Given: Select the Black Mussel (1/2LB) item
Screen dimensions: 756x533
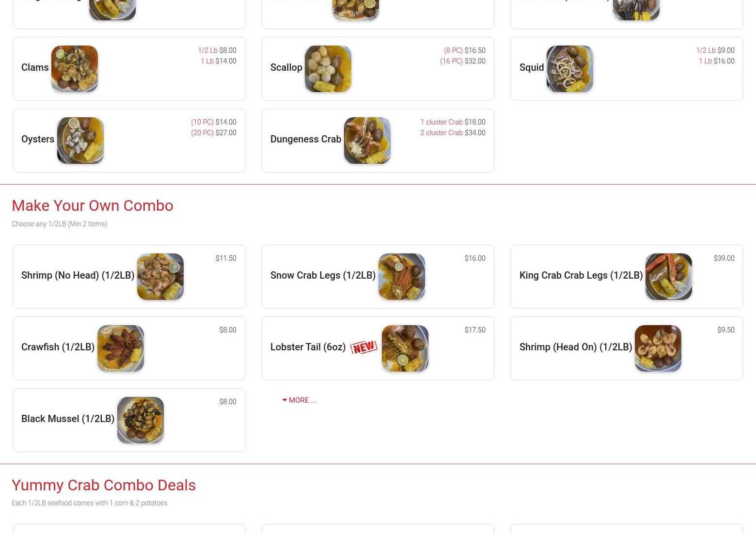Looking at the screenshot, I should pyautogui.click(x=129, y=420).
